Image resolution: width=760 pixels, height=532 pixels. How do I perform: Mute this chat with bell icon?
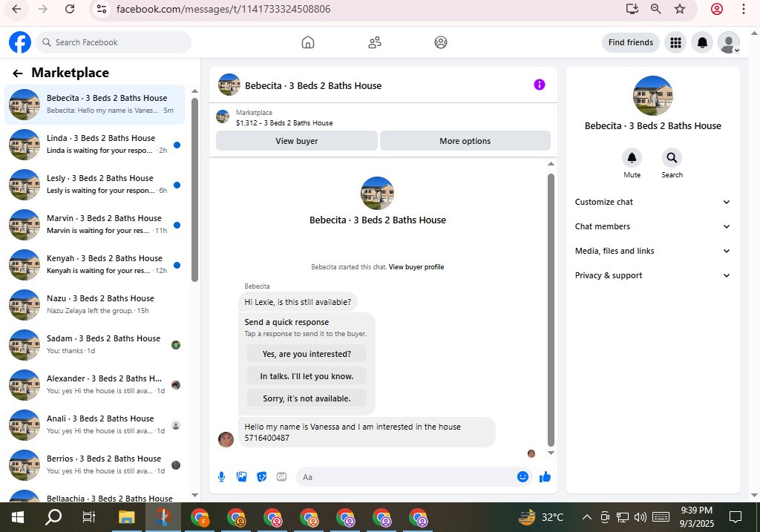[x=632, y=158]
